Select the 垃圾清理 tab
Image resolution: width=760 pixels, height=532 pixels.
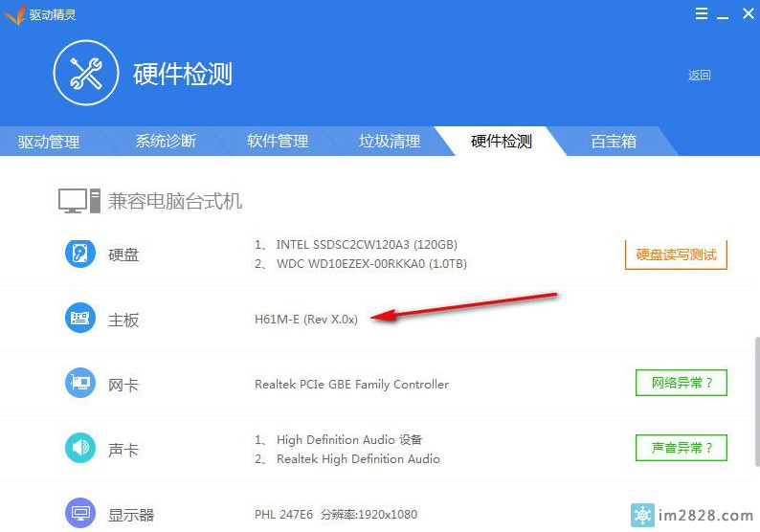tap(390, 142)
